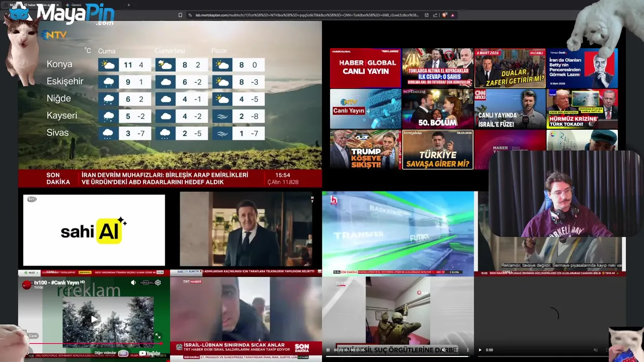This screenshot has height=362, width=644.
Task: Click the share icon in the address bar
Action: [x=435, y=15]
